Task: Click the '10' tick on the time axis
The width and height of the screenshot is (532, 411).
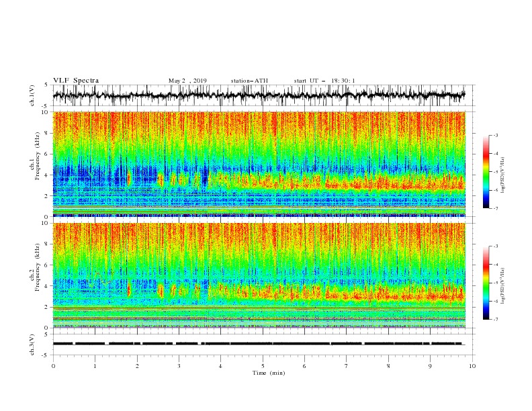Action: pyautogui.click(x=472, y=366)
